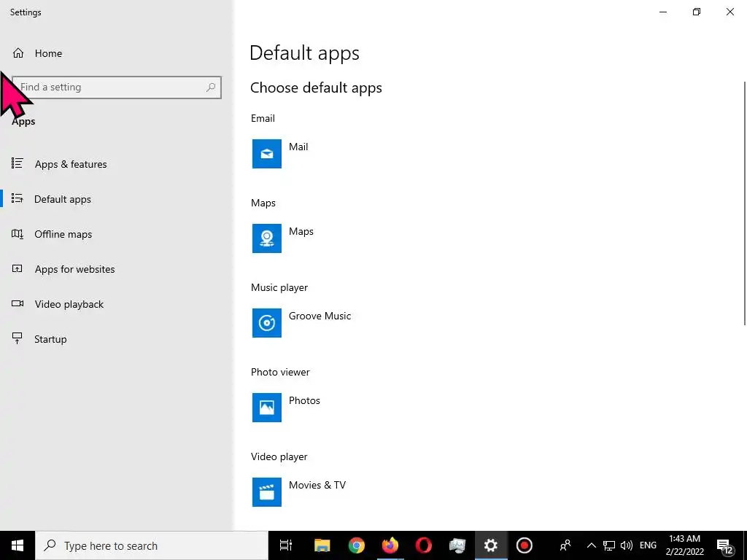Click the network tray icon
The height and width of the screenshot is (560, 747).
click(609, 545)
